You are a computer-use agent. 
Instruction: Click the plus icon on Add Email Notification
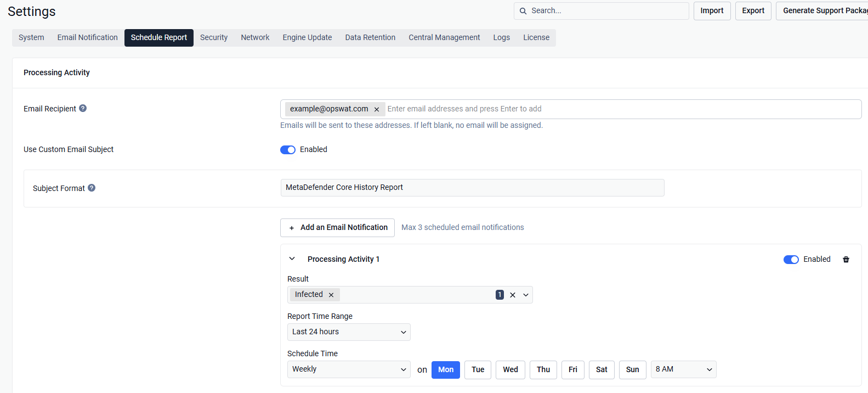(292, 228)
